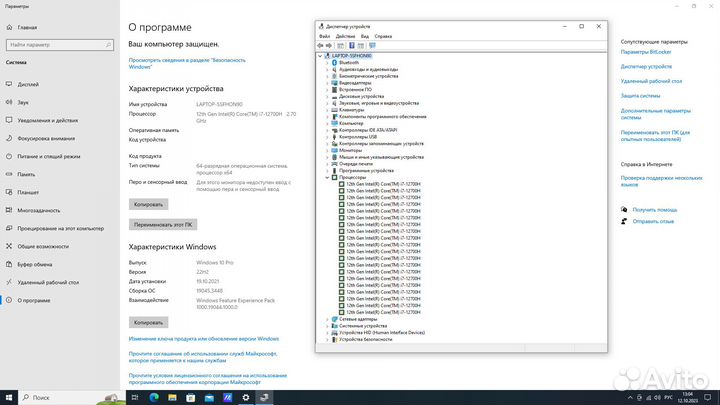Collapse the Процессоры category
Screen dimensions: 720x405
point(327,177)
